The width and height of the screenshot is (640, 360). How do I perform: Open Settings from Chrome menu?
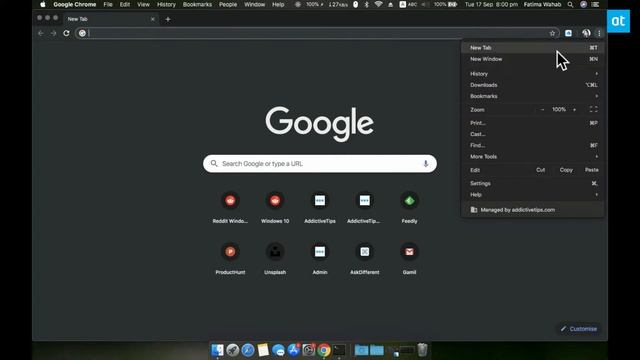pyautogui.click(x=533, y=184)
